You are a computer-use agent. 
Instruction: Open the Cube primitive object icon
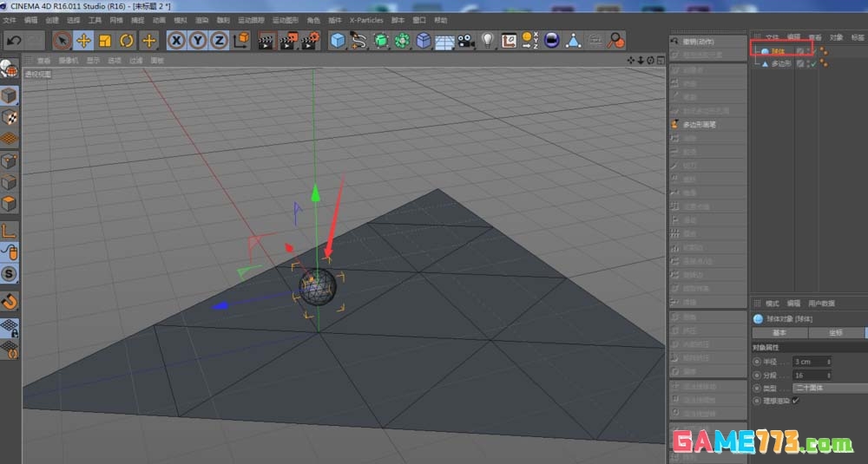337,41
